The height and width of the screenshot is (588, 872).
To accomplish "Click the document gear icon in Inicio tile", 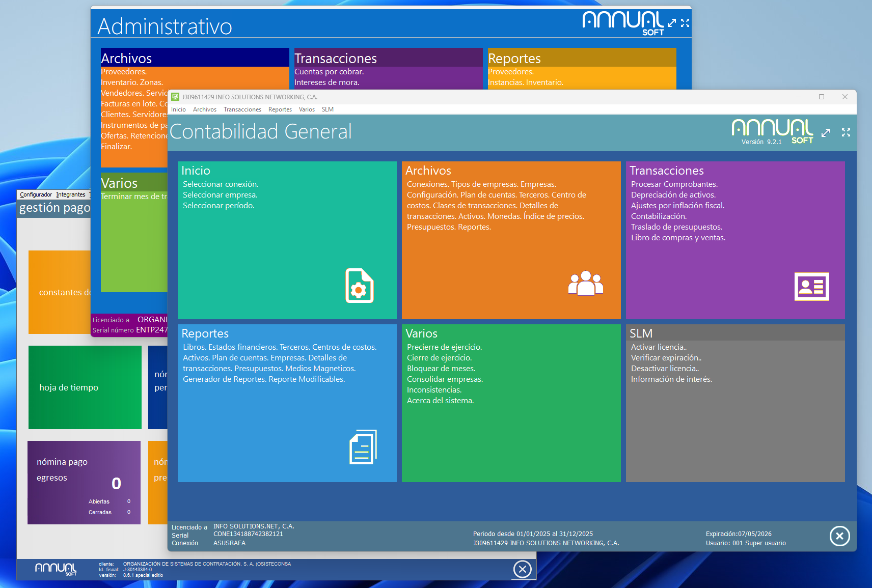I will click(359, 286).
